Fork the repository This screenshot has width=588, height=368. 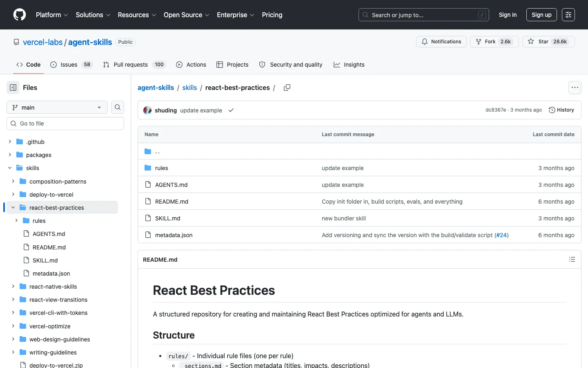tap(494, 42)
